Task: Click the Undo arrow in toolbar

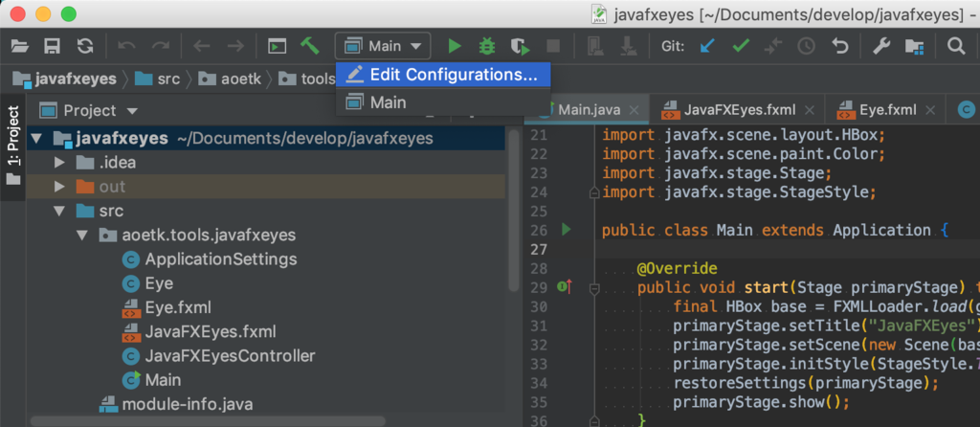Action: [127, 46]
